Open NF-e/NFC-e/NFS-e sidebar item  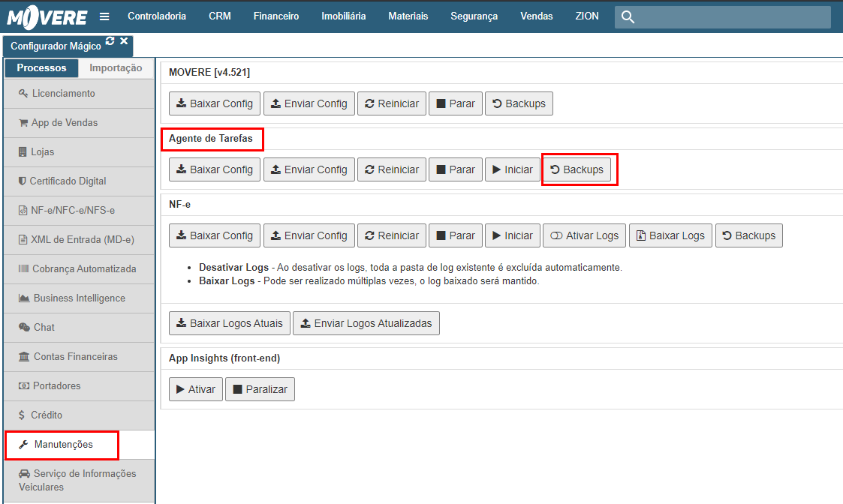click(79, 211)
